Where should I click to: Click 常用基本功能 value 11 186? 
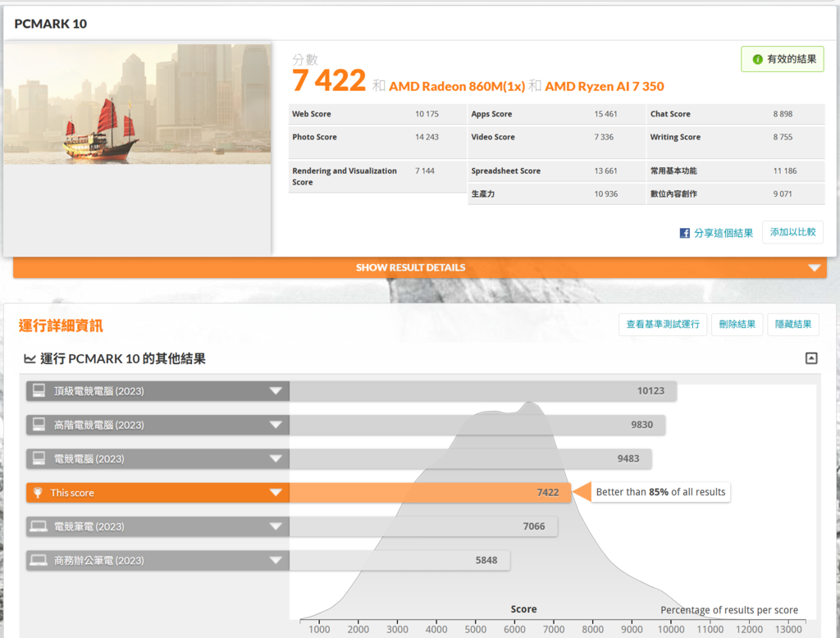(x=785, y=171)
